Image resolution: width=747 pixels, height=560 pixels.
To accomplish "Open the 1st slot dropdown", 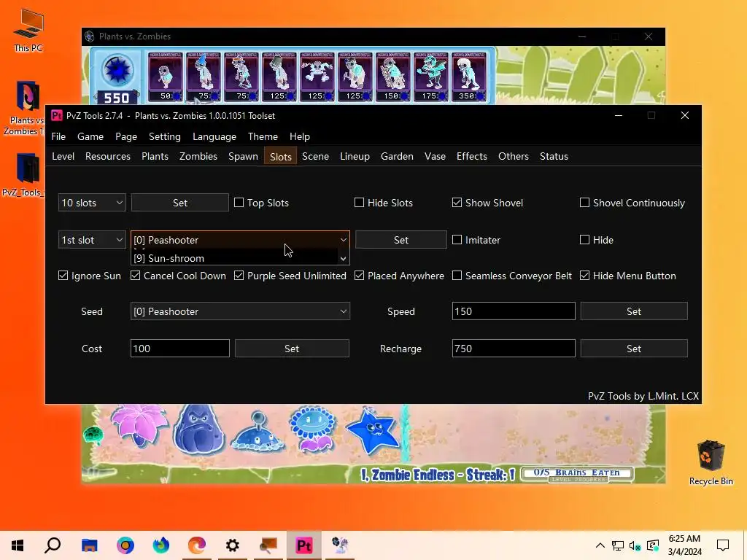I will pos(92,240).
